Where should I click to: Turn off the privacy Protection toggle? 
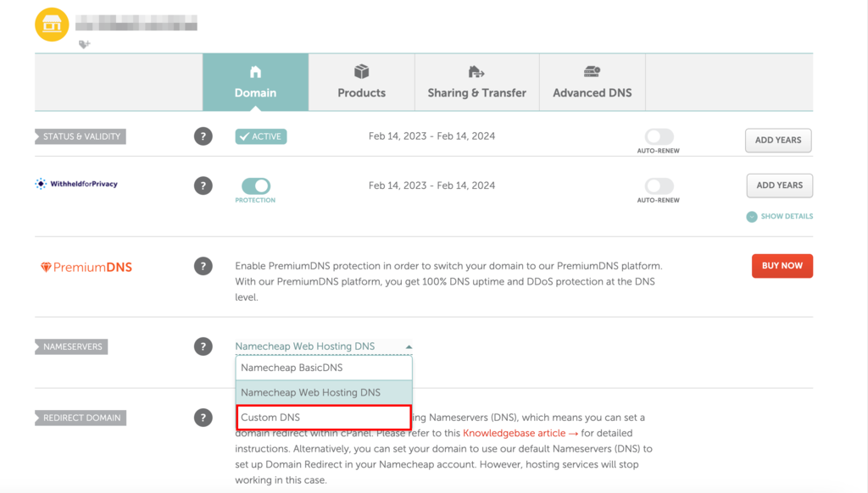tap(256, 186)
